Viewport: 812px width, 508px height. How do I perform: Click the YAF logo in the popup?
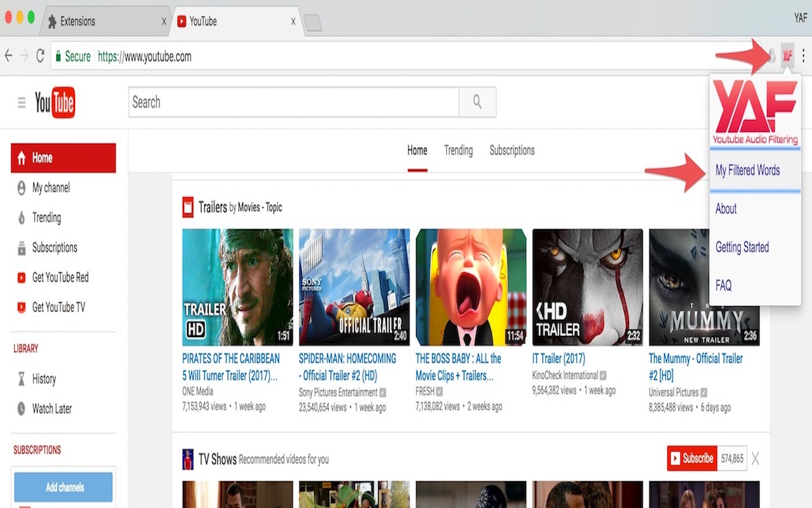click(755, 112)
